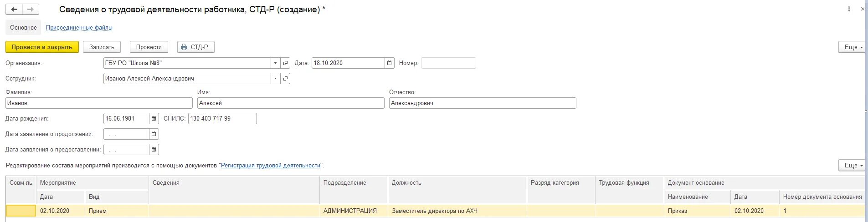Viewport: 868px width, 222px height.
Task: Select the base document date 02.10.2020 cell
Action: click(755, 211)
